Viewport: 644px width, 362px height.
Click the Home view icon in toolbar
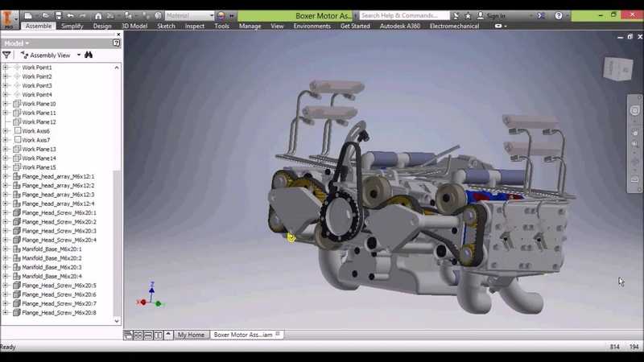click(98, 15)
